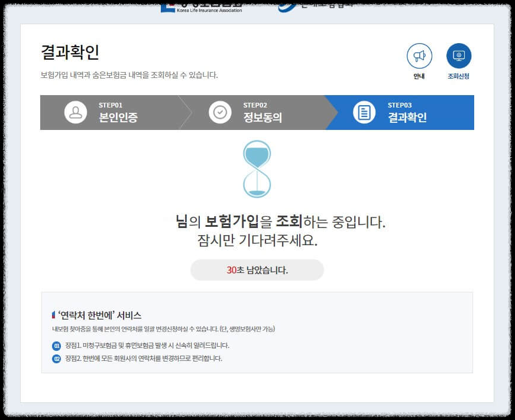This screenshot has height=420, width=515.
Task: Click the 안내 megaphone icon
Action: tap(420, 54)
